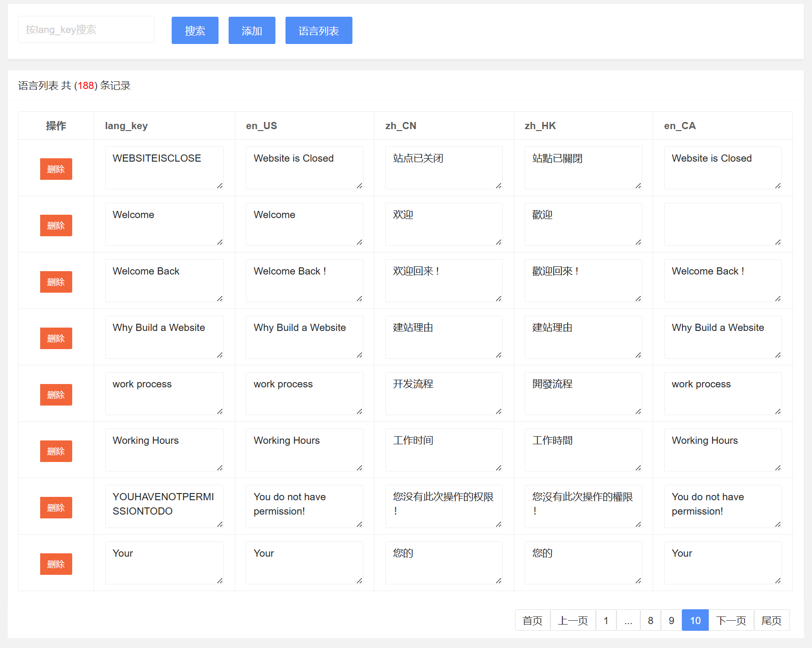Go to first page 首页

point(533,620)
